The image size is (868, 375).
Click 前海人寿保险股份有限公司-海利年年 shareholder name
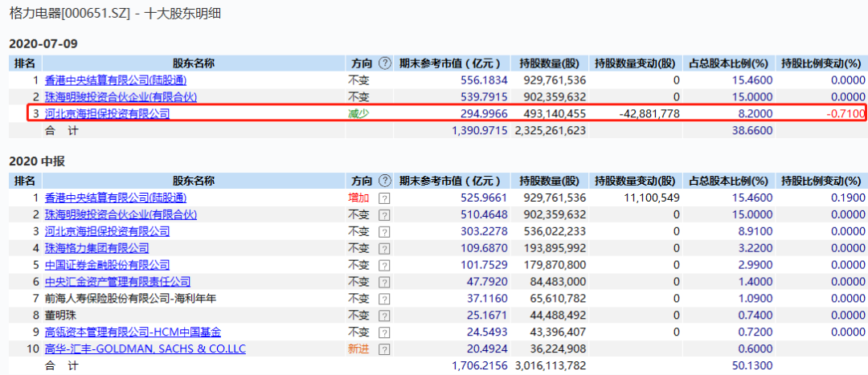pos(130,299)
